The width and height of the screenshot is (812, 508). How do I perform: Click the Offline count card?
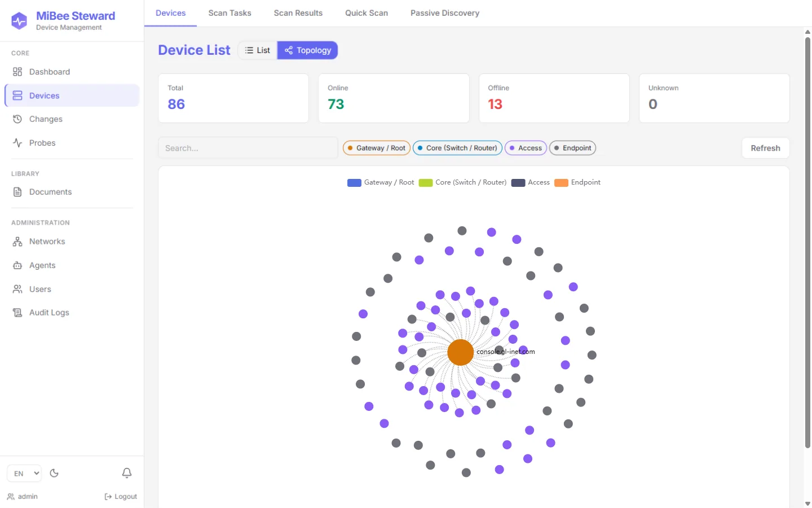click(554, 98)
